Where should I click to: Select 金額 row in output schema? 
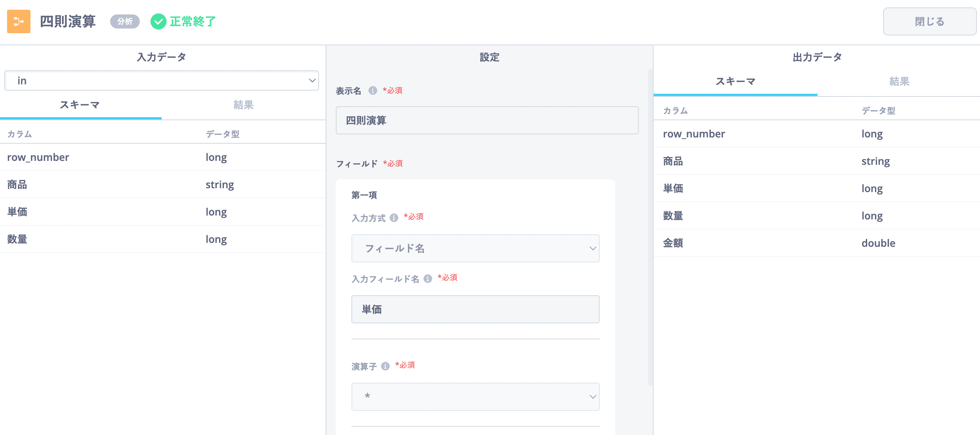pyautogui.click(x=817, y=243)
